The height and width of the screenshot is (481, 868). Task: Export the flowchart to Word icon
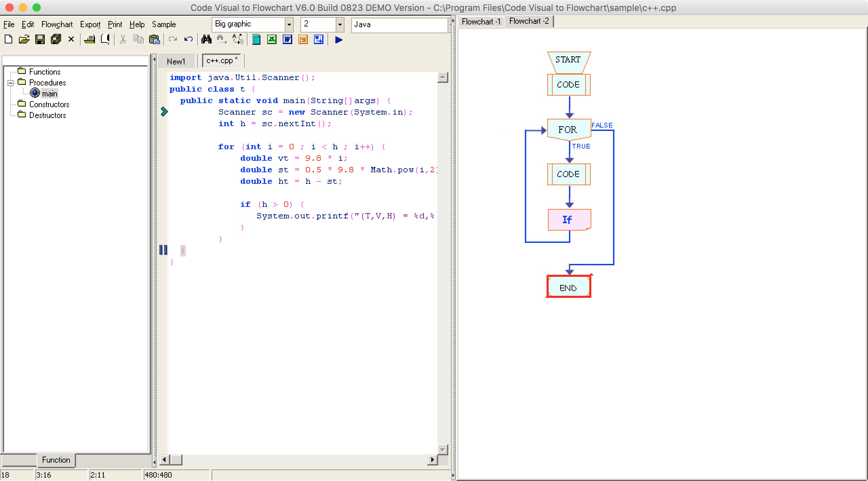click(x=288, y=40)
